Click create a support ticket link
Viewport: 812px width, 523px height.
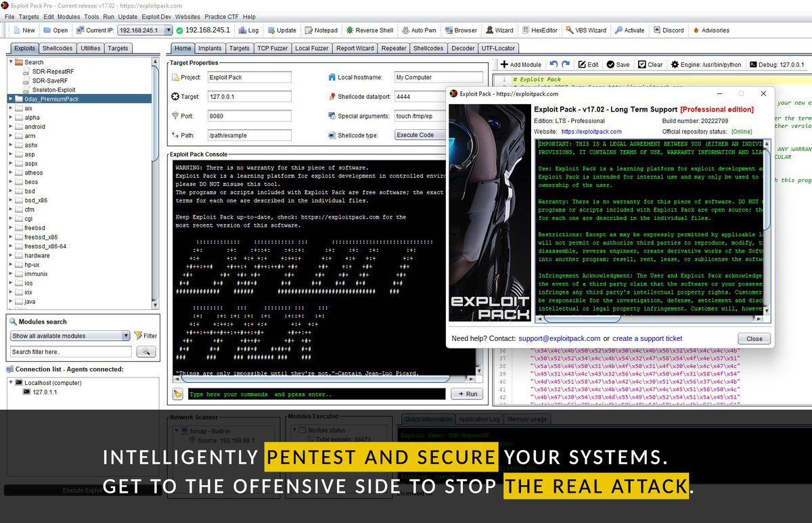coord(648,338)
